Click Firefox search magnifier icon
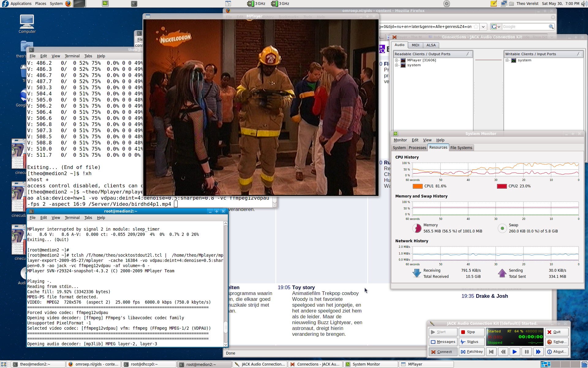The width and height of the screenshot is (588, 368). click(x=551, y=27)
